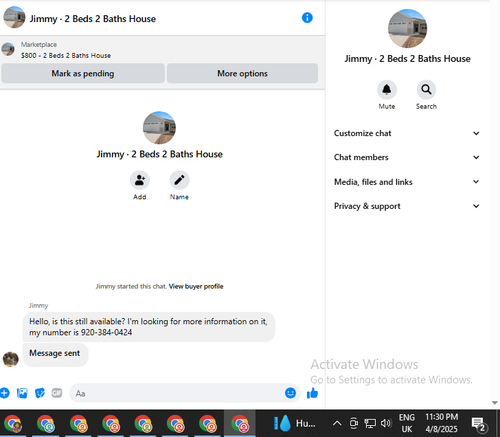Open large listing photo in side panel

point(407,29)
